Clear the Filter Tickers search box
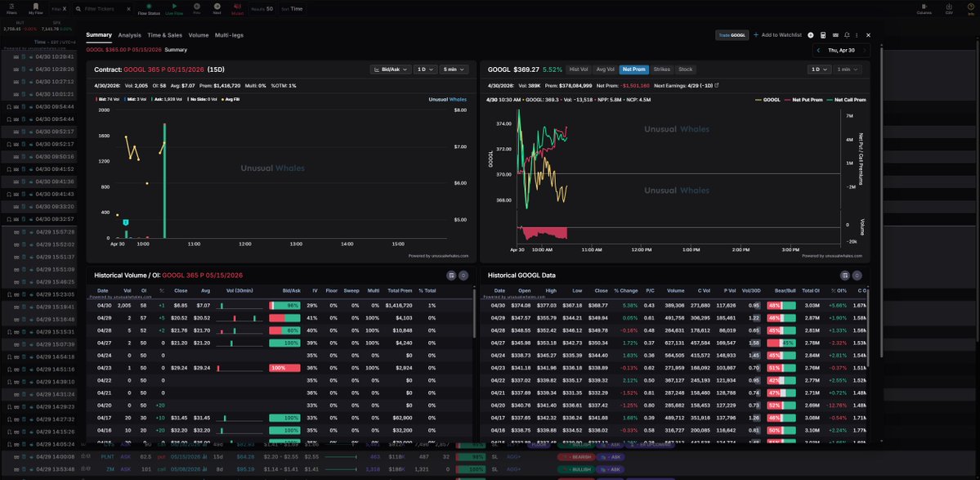Screen dimensions: 980x480 [x=128, y=9]
